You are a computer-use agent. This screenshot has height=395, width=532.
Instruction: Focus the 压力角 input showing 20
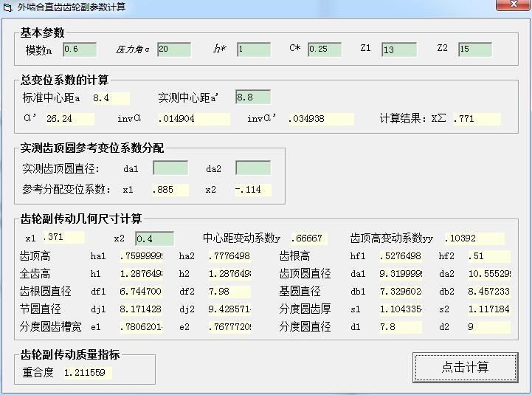pos(174,49)
